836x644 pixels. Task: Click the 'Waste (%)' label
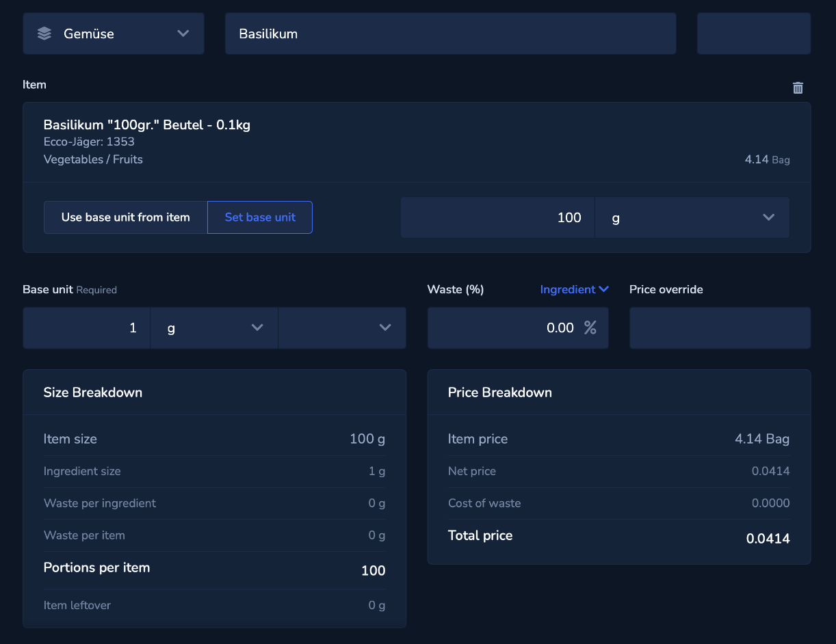pos(456,289)
